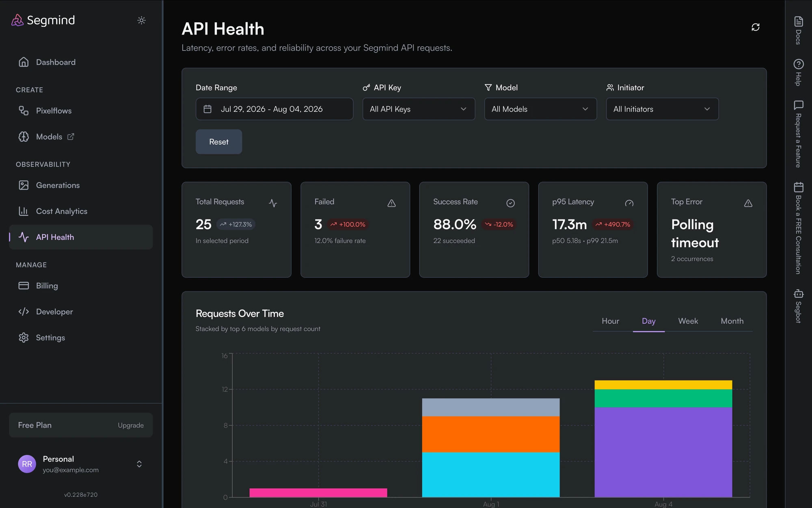
Task: Click the Docs label in right rail
Action: click(x=798, y=37)
